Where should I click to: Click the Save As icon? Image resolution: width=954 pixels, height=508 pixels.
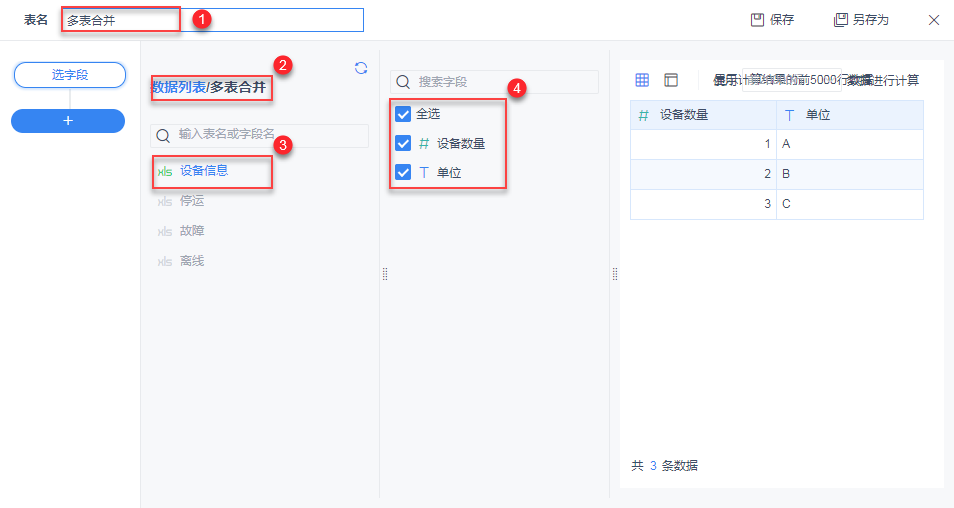(841, 20)
